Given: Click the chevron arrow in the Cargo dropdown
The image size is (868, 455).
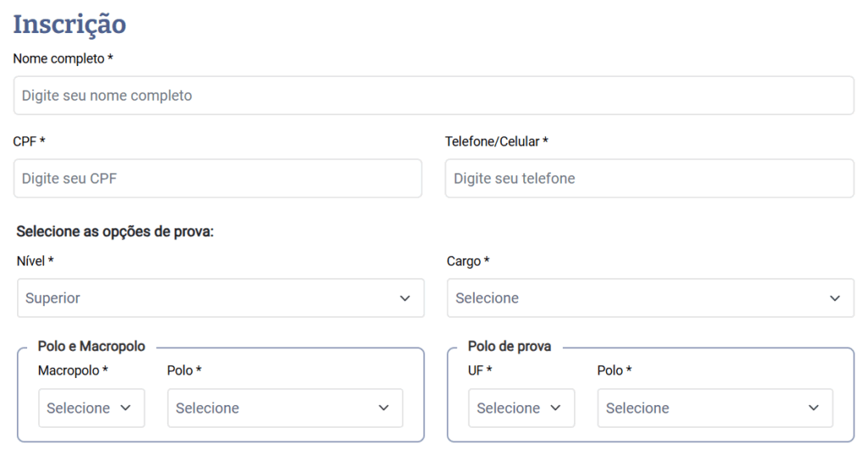Looking at the screenshot, I should coord(835,298).
